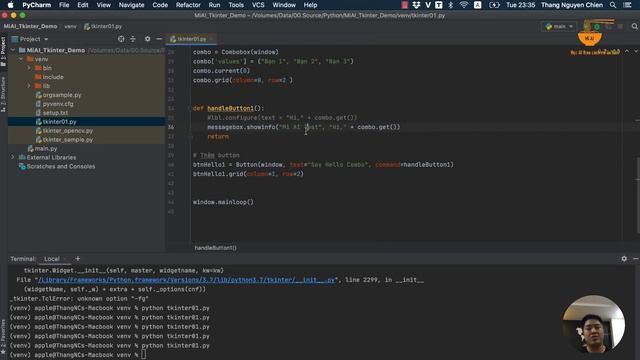Click MiAI_Tkinter_Demo breadcrumb in navigation bar
Viewport: 640px width, 360px height.
coord(31,26)
